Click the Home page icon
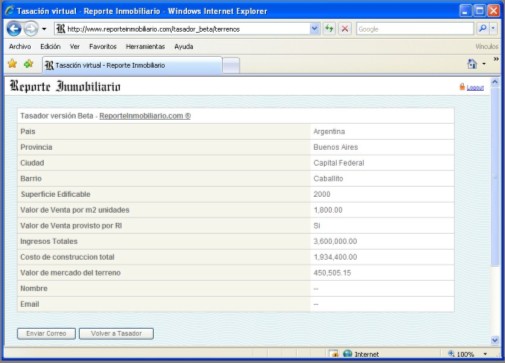505x363 pixels. pos(472,64)
